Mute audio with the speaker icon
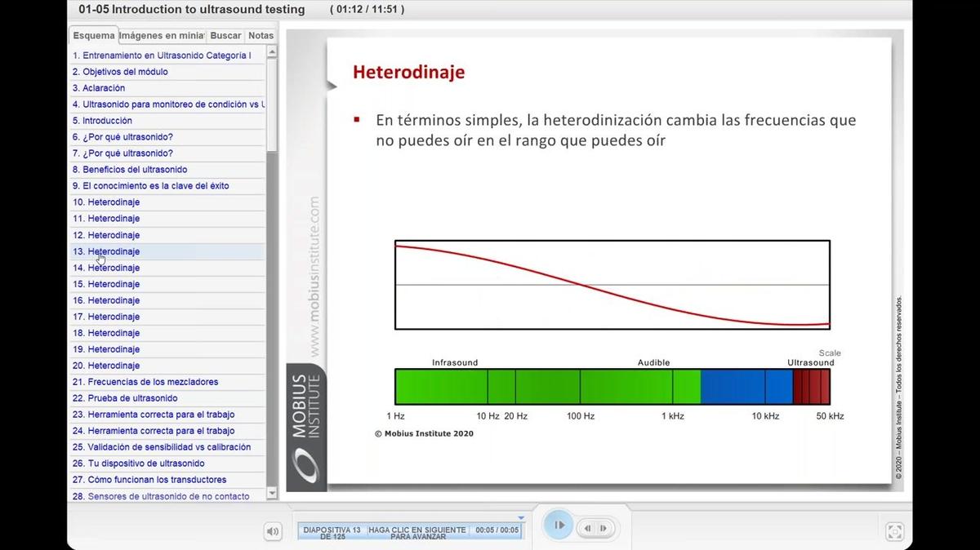Screen dimensions: 980x550 coord(273,531)
